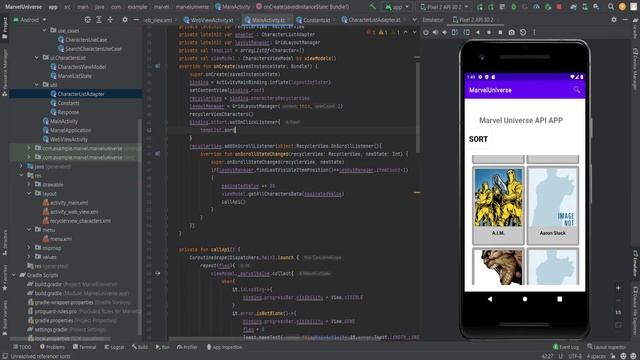Switch to Constants.kt editor tab
The width and height of the screenshot is (640, 360).
(x=316, y=20)
